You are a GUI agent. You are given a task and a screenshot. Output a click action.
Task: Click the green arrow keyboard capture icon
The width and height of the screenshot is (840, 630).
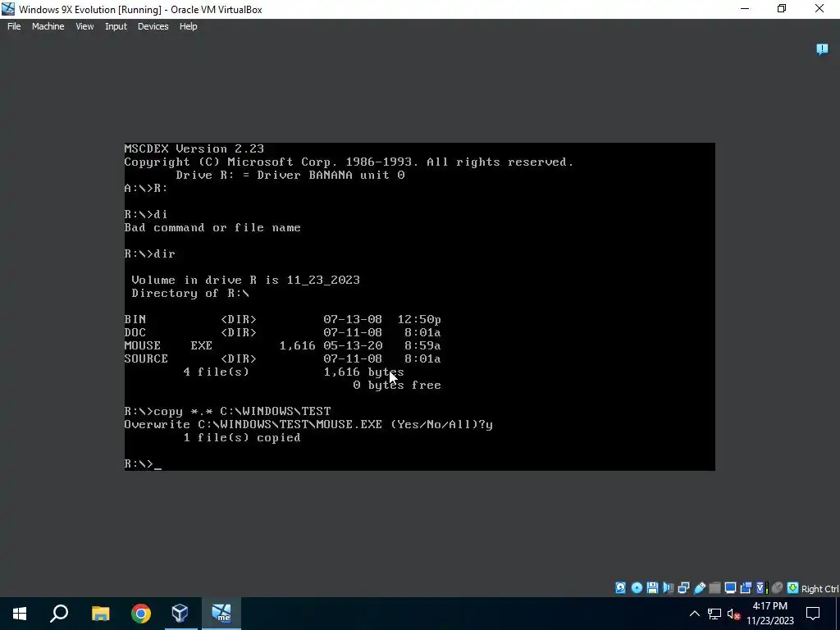tap(793, 587)
